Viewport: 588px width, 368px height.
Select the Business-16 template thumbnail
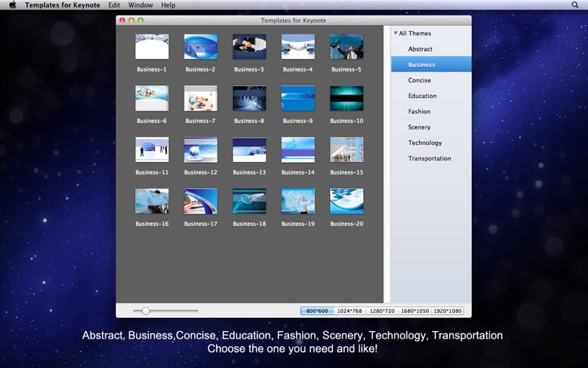click(152, 201)
